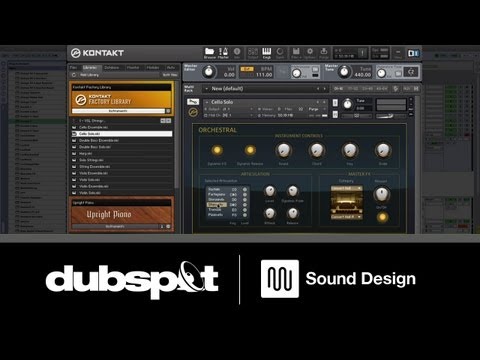
Task: Click the refresh icon beside Add Library
Action: (74, 75)
